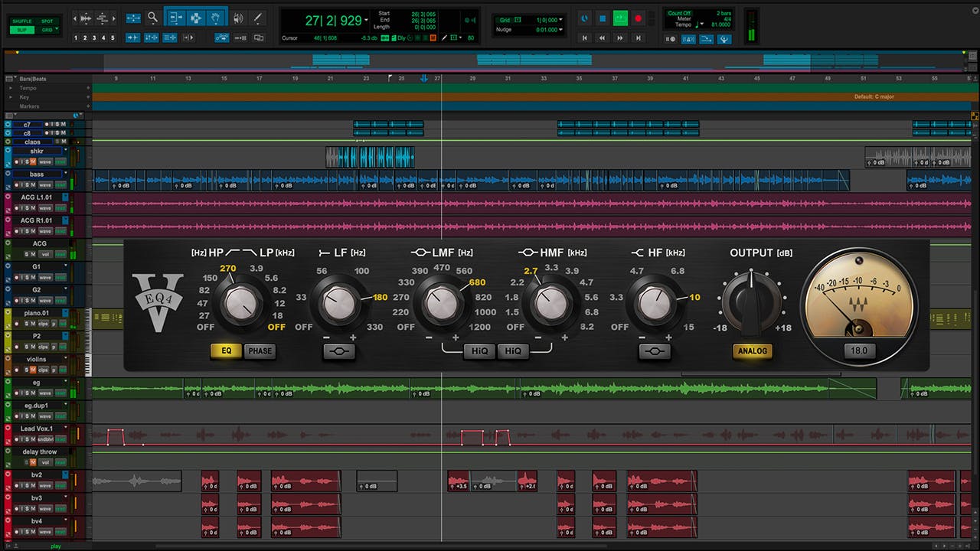
Task: Click the Go to End transport button
Action: point(638,37)
